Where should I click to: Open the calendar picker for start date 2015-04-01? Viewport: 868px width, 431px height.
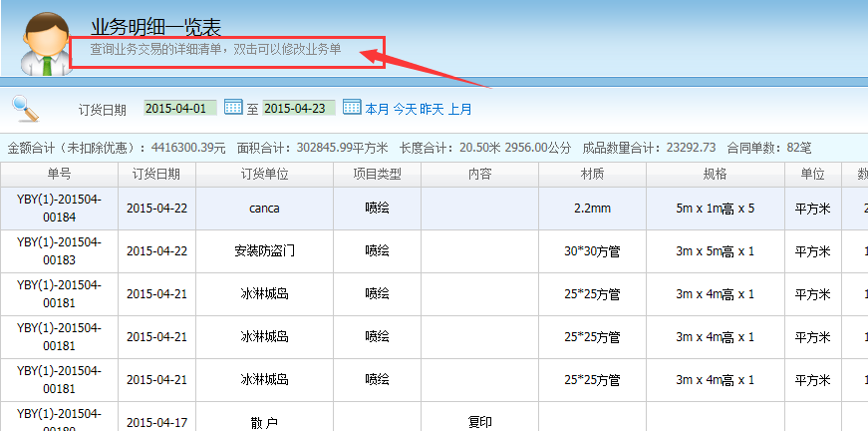(233, 108)
